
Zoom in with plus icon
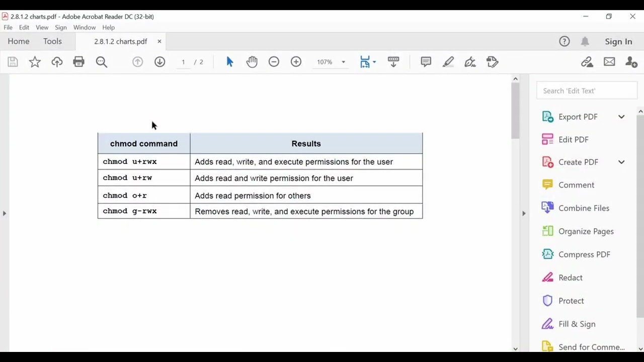[x=296, y=62]
